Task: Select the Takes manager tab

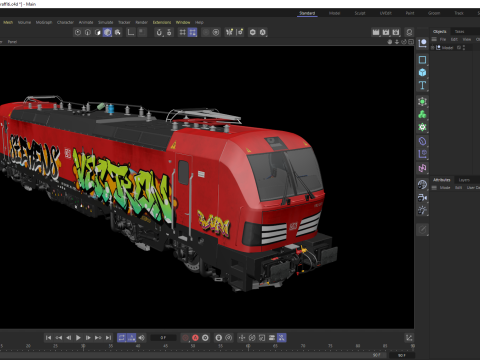Action: (x=460, y=31)
